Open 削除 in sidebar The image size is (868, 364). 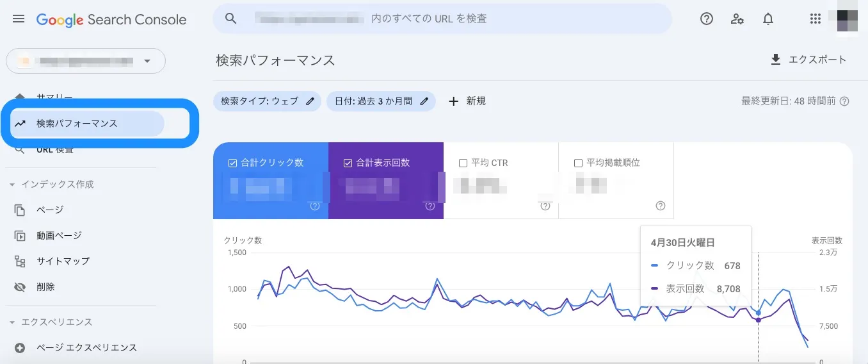(x=45, y=287)
